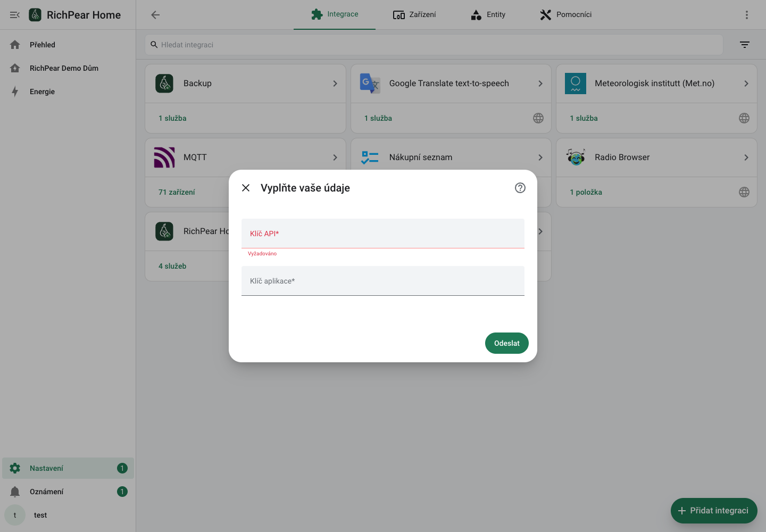This screenshot has width=766, height=532.
Task: Open Radio Browser's 1 položka link
Action: click(586, 192)
